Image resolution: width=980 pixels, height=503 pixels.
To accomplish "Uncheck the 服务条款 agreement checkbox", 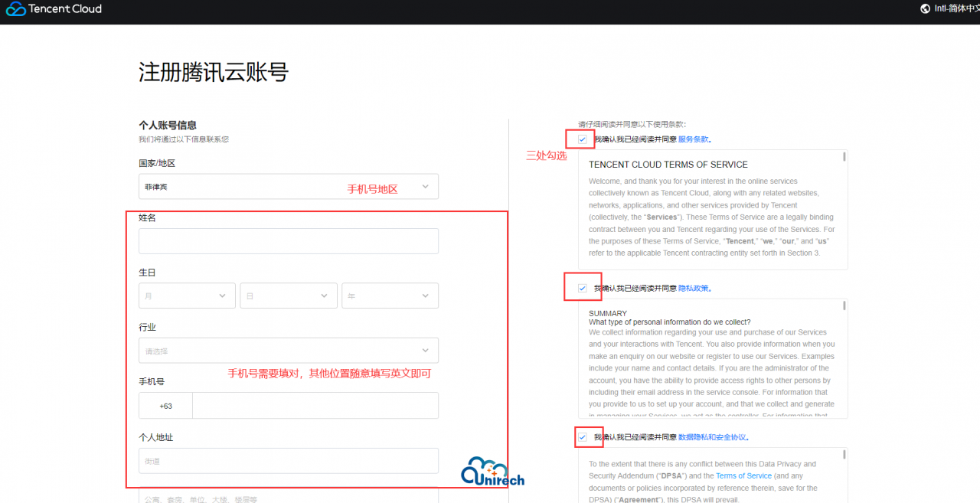I will pyautogui.click(x=581, y=139).
